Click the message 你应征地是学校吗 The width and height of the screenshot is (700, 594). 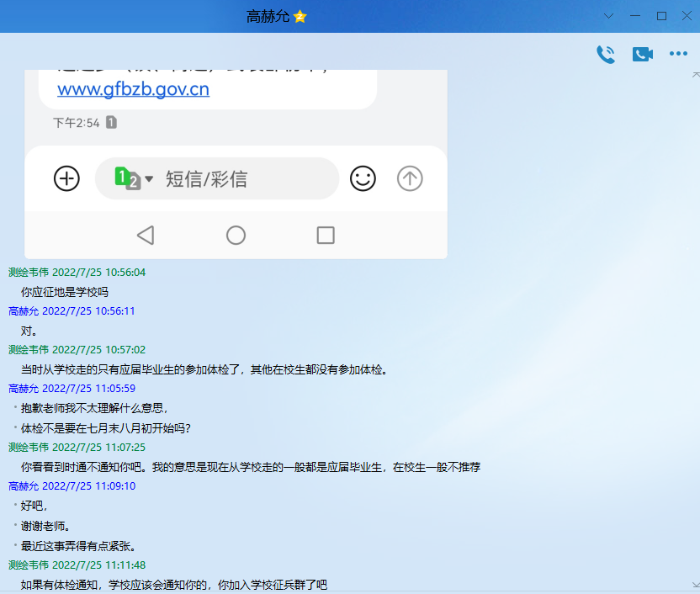[65, 292]
